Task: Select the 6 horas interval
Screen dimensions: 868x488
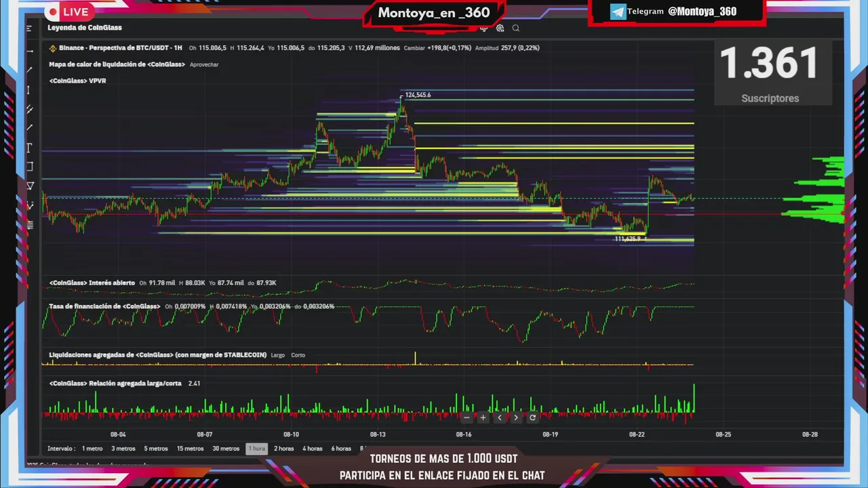Action: coord(341,449)
